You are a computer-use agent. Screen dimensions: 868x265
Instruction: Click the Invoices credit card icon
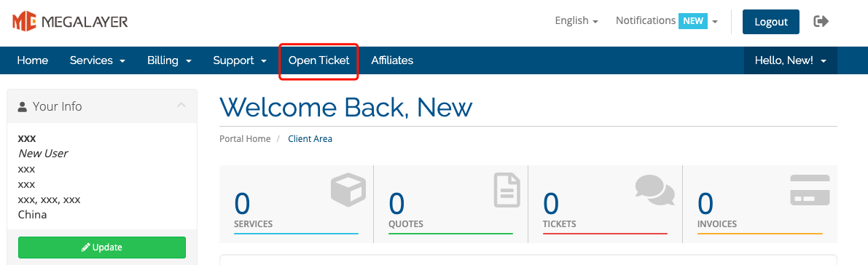point(810,190)
